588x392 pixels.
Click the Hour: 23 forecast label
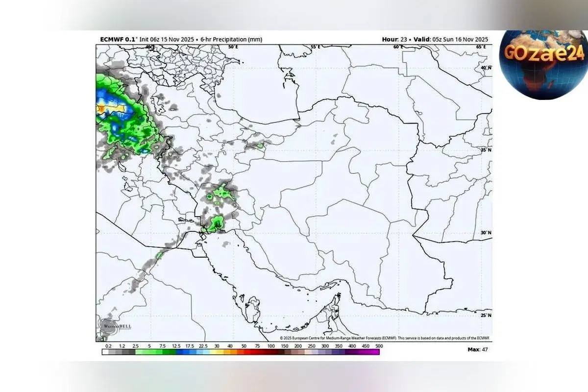tap(396, 39)
